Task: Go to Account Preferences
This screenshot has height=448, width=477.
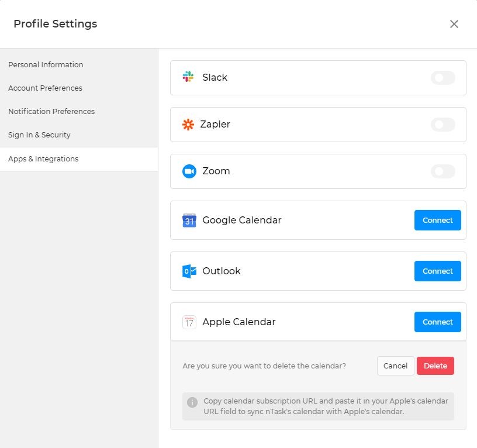Action: click(x=45, y=88)
